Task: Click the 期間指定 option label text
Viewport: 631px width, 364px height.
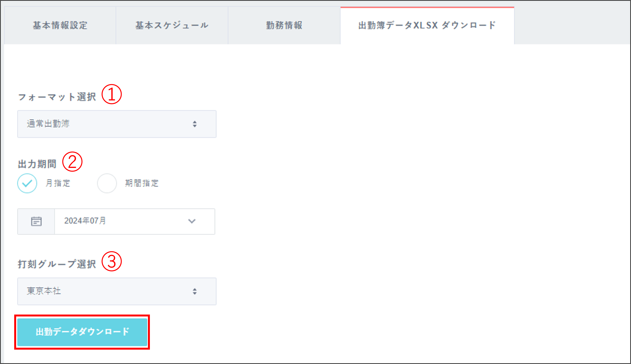Action: tap(142, 183)
